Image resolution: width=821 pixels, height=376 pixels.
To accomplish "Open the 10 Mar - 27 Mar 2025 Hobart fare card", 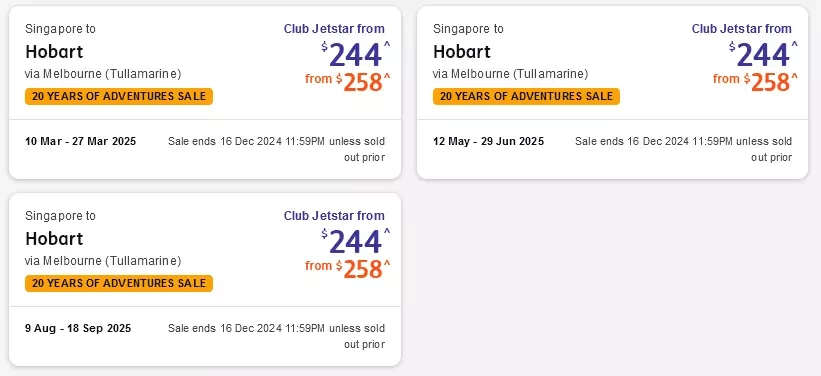I will [205, 92].
